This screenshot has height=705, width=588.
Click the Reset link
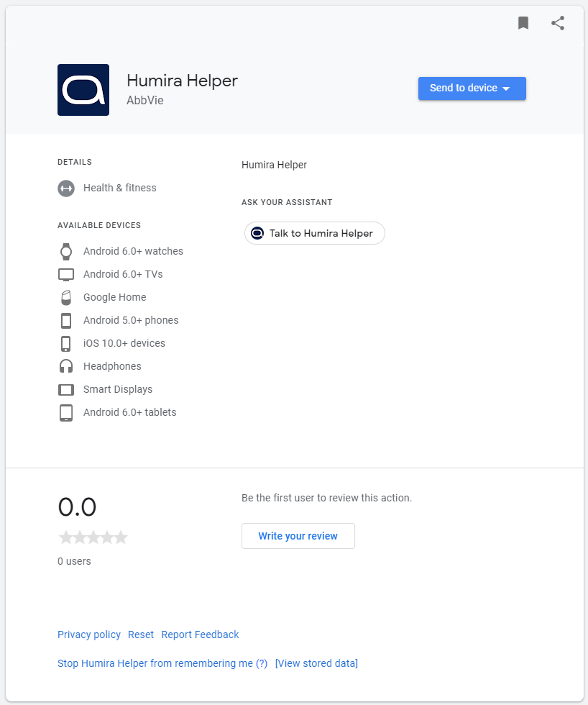(141, 634)
